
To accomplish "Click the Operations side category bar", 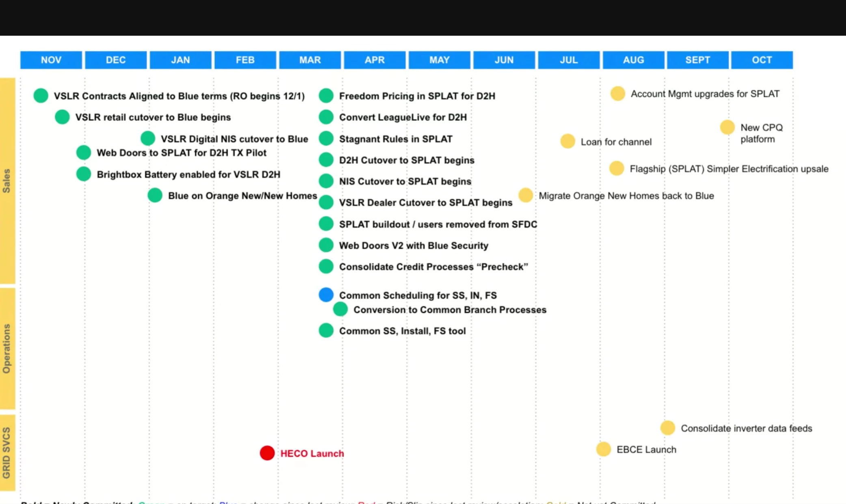I will (x=7, y=348).
